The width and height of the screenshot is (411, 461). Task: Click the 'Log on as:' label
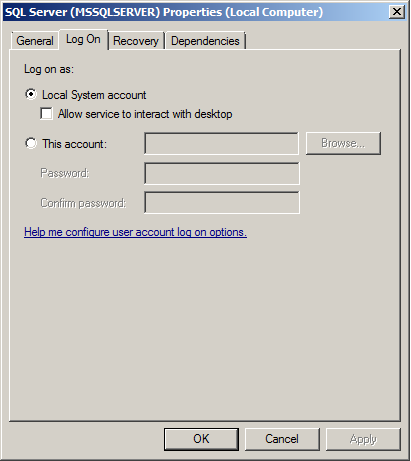tap(49, 69)
